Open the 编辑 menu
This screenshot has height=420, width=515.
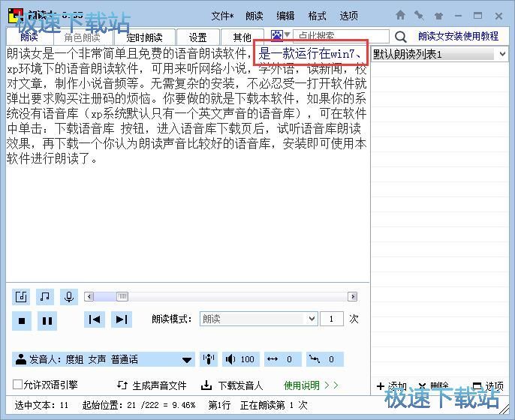coord(285,16)
